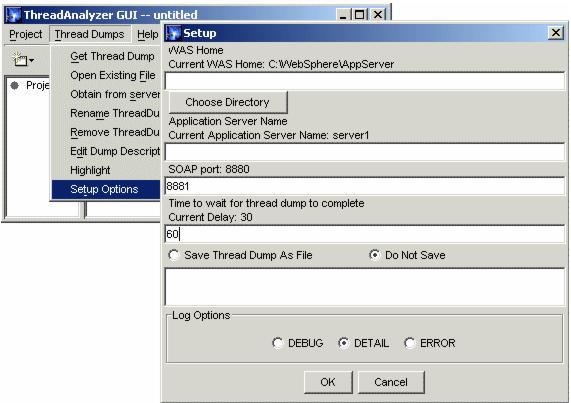Click the SOAP port field showing 8881
Screen dimensions: 571x403
point(365,186)
